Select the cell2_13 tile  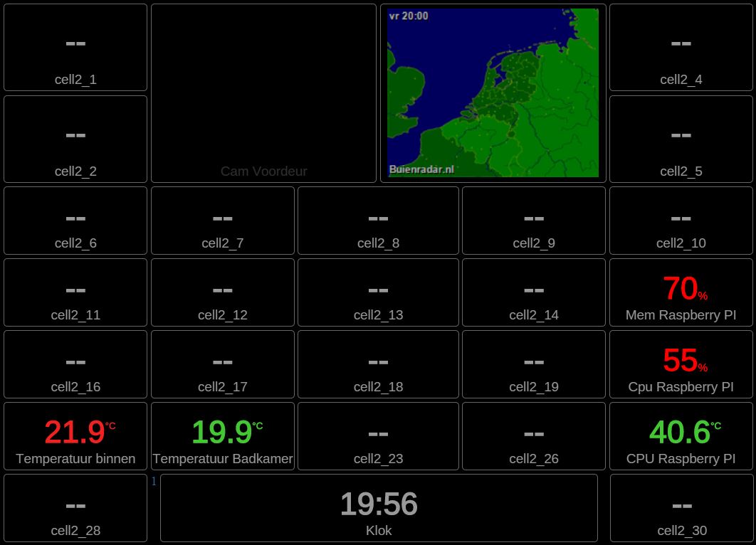[x=378, y=292]
